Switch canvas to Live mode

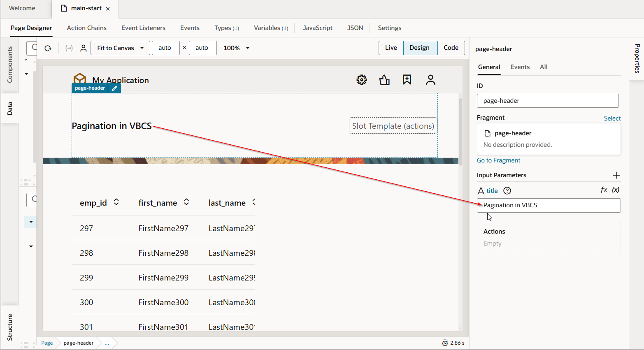click(391, 48)
